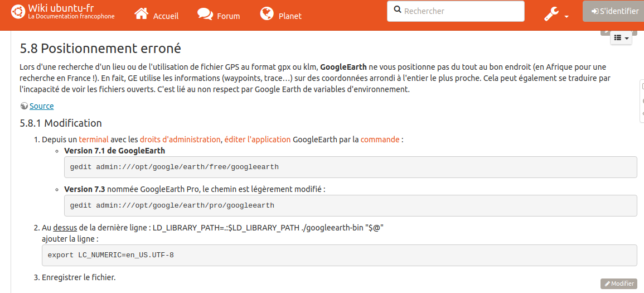The height and width of the screenshot is (293, 644).
Task: Click the sign-in arrow icon on S'identifier
Action: [x=595, y=11]
